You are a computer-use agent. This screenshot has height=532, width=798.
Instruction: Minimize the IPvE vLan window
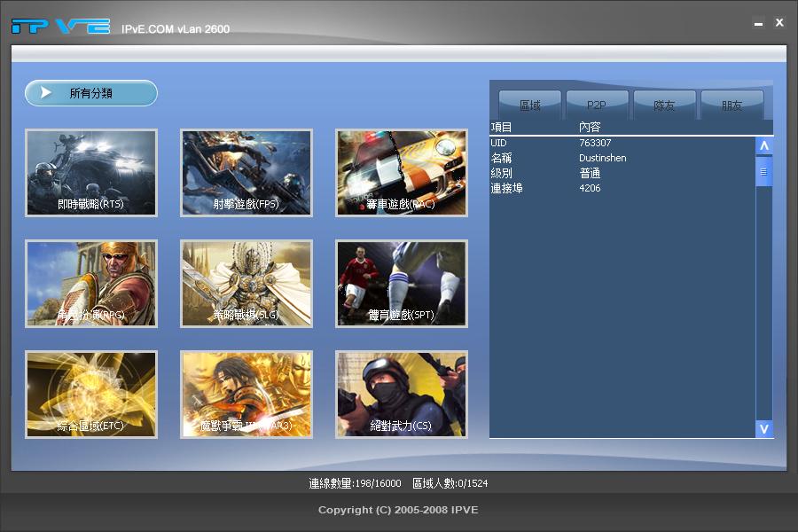[x=758, y=23]
